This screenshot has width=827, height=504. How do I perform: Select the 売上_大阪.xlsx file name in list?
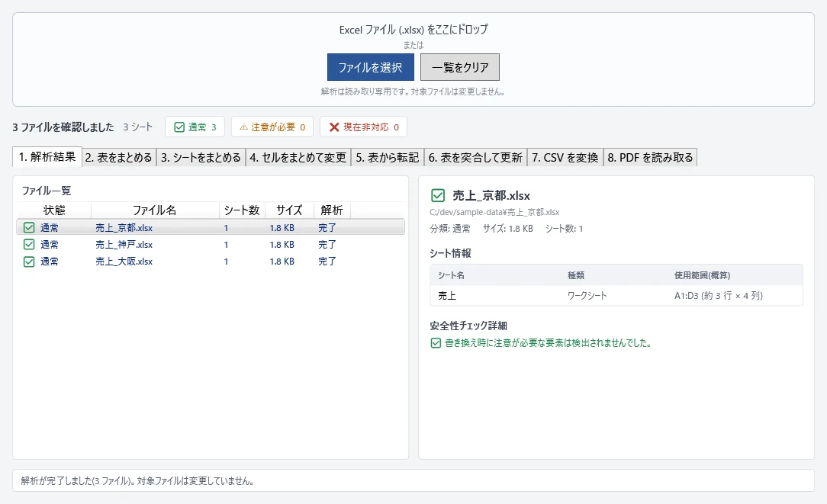click(x=124, y=262)
